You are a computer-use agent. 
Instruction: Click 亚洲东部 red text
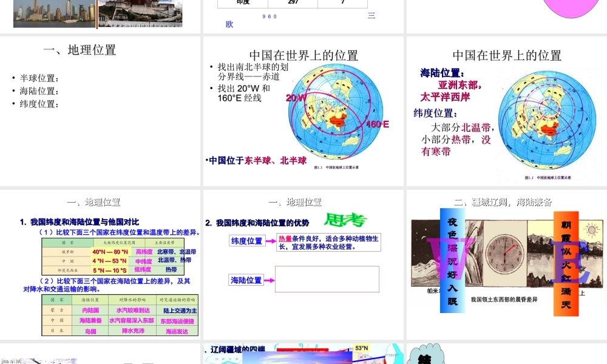click(x=460, y=85)
